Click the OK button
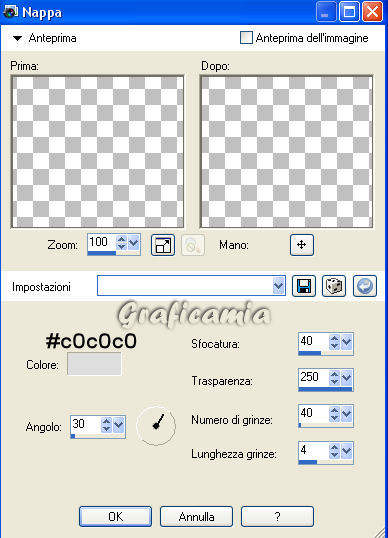The image size is (388, 538). pos(115,516)
